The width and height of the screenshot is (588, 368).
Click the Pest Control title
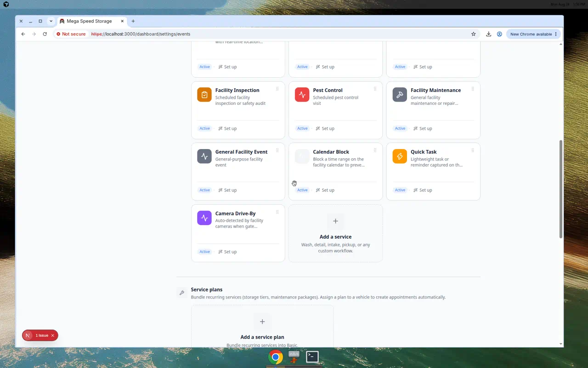click(x=328, y=90)
